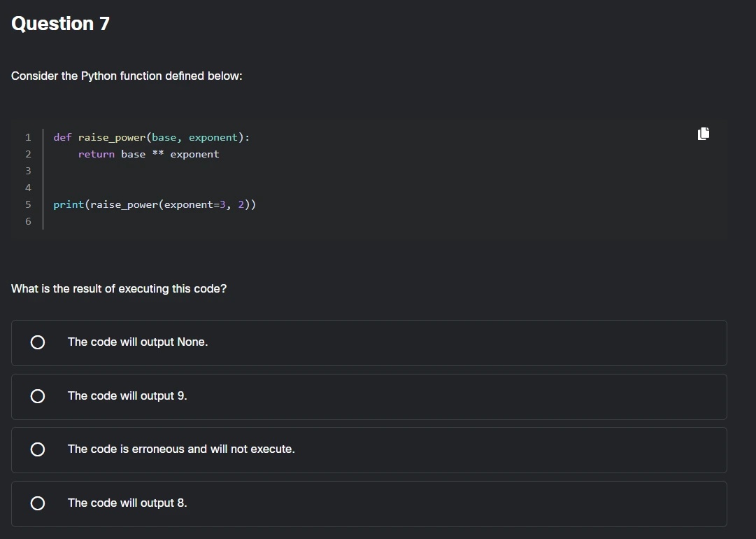Click inside the code block background

pyautogui.click(x=420, y=175)
